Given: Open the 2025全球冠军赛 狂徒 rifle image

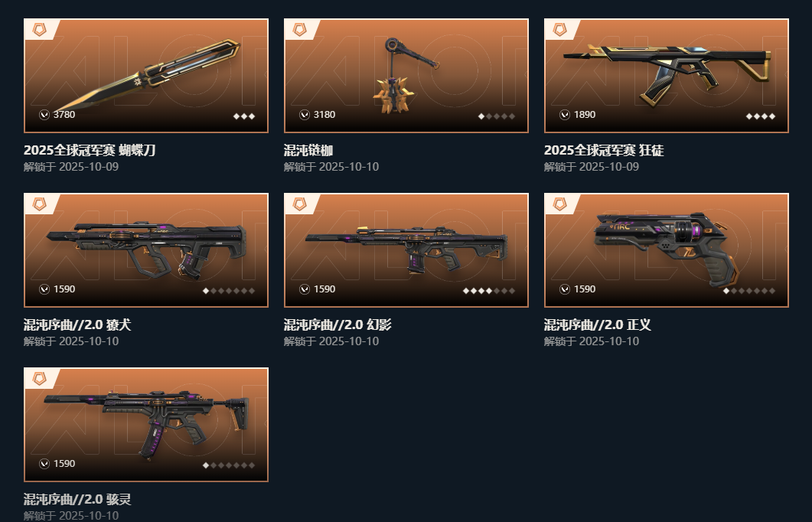Looking at the screenshot, I should pyautogui.click(x=667, y=76).
